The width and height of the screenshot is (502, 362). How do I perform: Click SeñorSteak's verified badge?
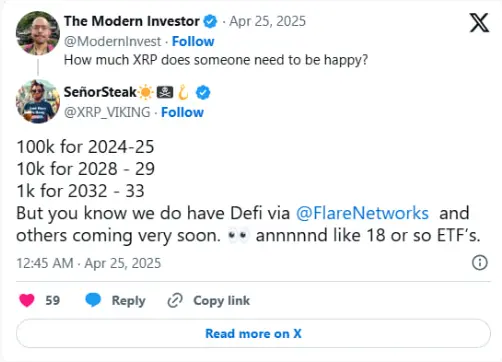(x=203, y=92)
